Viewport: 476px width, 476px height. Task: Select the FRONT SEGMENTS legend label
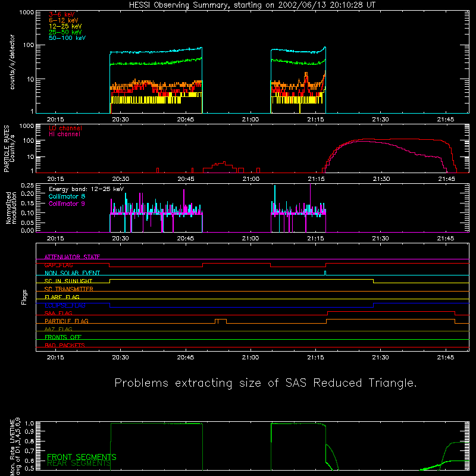click(x=82, y=457)
